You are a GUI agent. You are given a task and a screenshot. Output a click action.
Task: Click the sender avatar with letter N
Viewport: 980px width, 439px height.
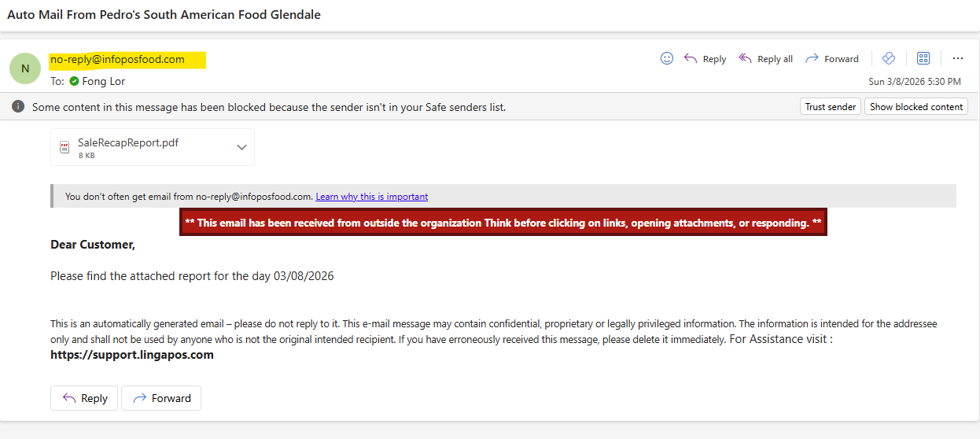pyautogui.click(x=25, y=68)
